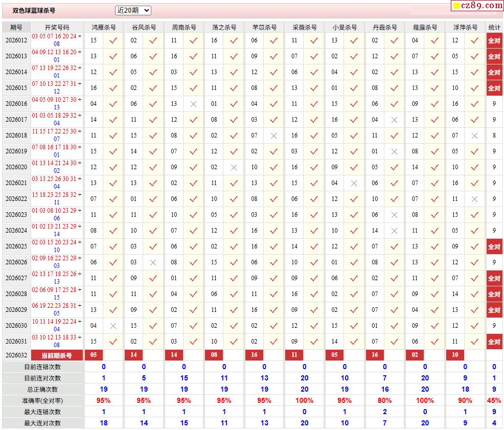Click the X mark for 芣苡杀号 in row 2026018
504x430 pixels.
[x=273, y=135]
